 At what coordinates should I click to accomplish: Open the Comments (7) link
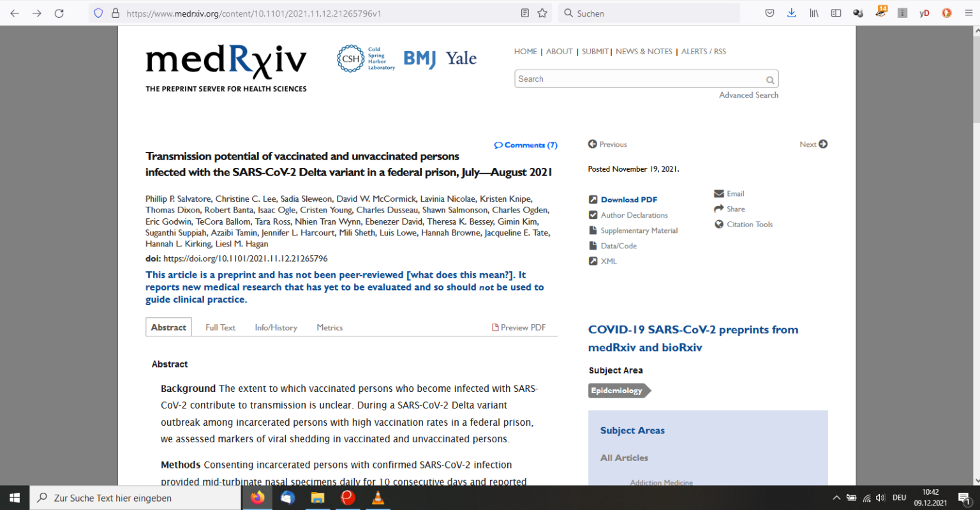pos(526,145)
